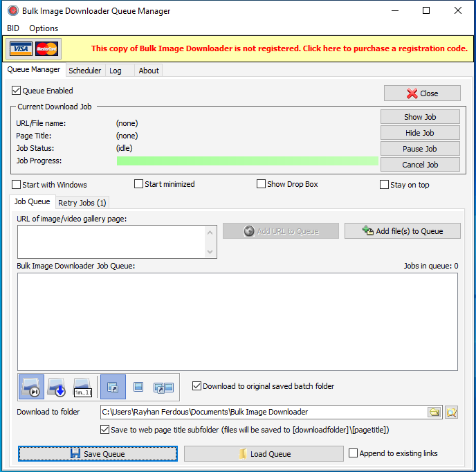Maximize the Queue Manager window
The image size is (476, 472).
click(x=426, y=10)
